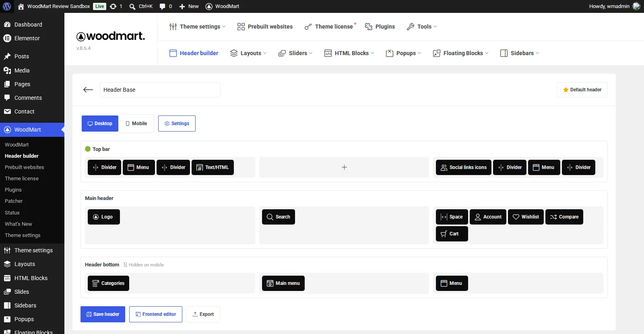Expand the Popups dropdown in the top navigation
644x334 pixels.
(403, 53)
